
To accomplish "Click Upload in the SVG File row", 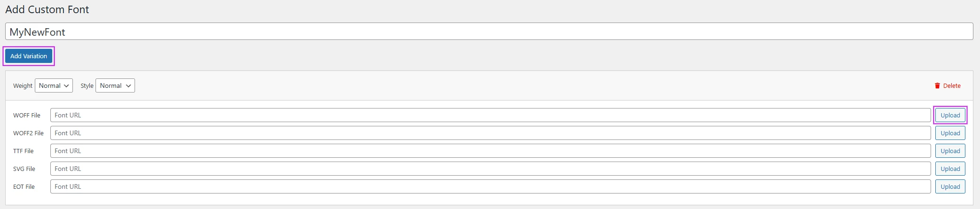I will [x=950, y=169].
